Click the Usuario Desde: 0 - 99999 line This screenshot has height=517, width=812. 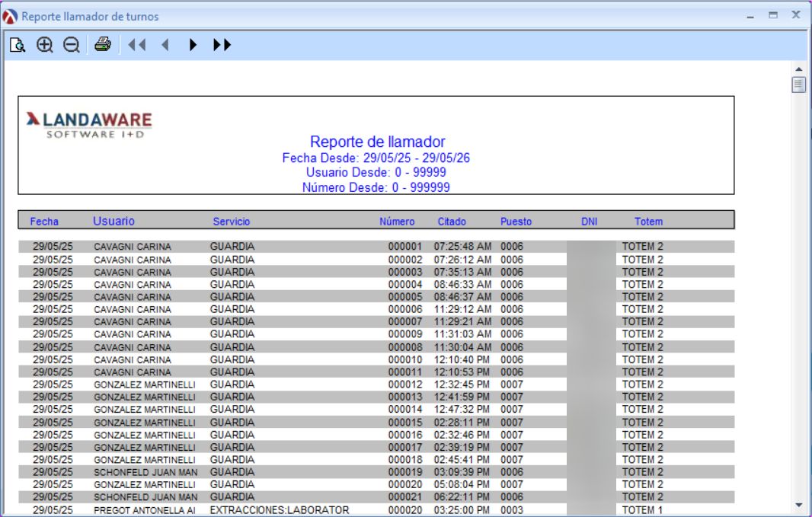[376, 172]
